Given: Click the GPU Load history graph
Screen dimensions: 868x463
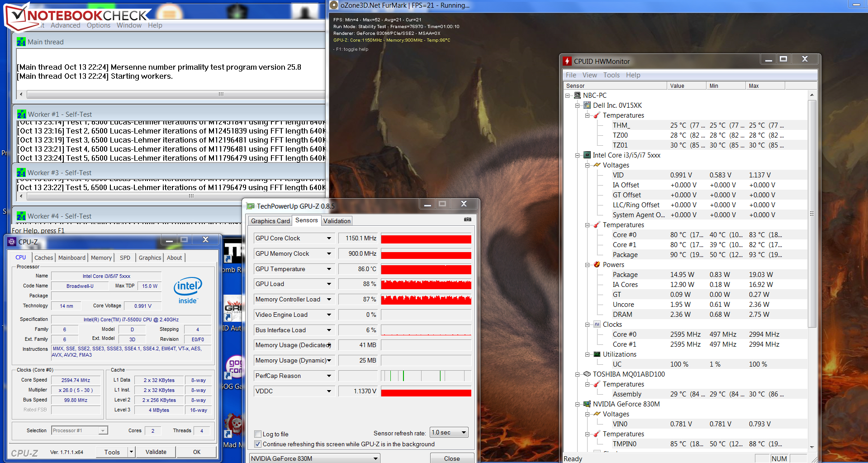Looking at the screenshot, I should pyautogui.click(x=426, y=284).
